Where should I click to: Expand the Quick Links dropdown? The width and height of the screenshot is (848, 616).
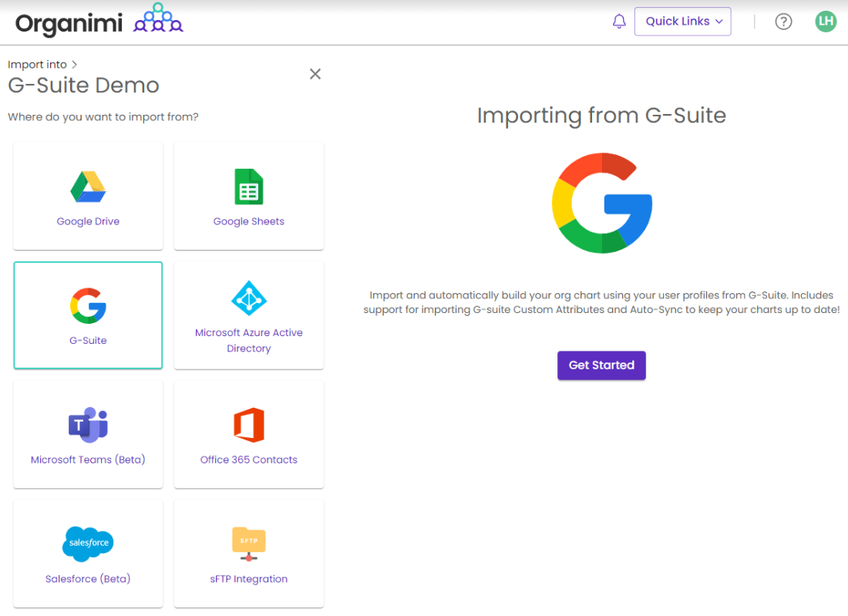682,22
